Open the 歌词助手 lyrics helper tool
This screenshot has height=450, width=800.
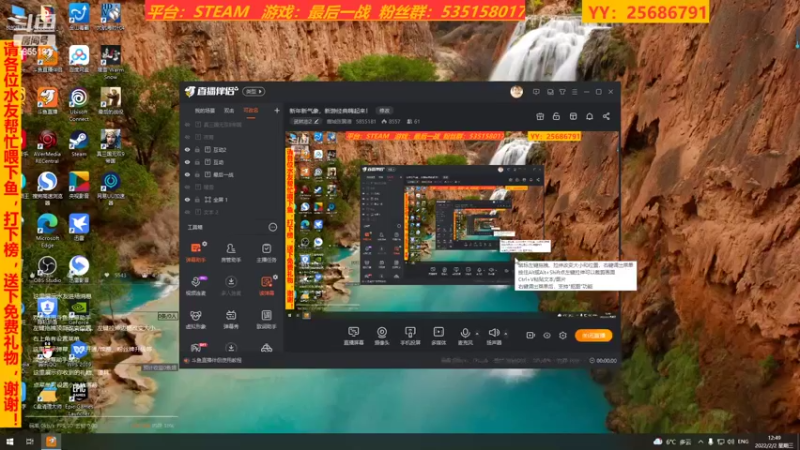coord(266,319)
